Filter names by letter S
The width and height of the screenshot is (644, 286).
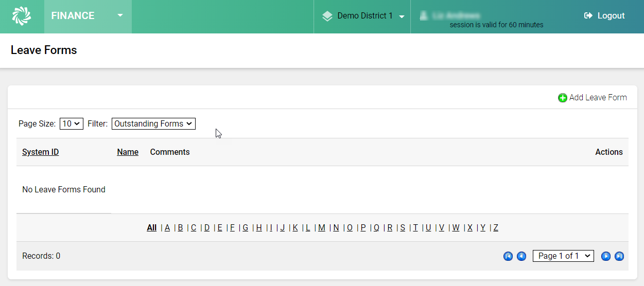pyautogui.click(x=403, y=228)
